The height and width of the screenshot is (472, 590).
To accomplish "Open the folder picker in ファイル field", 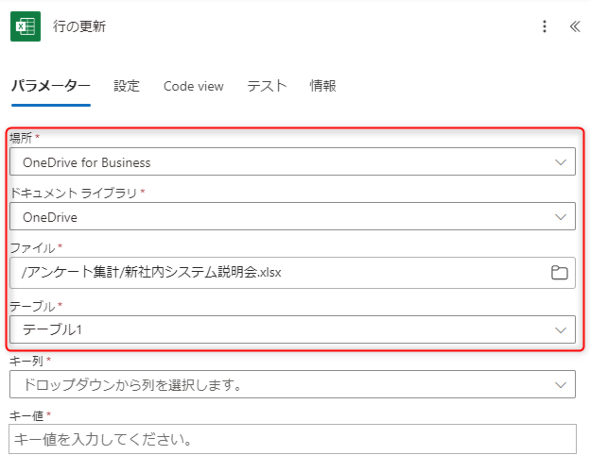I will pos(559,273).
